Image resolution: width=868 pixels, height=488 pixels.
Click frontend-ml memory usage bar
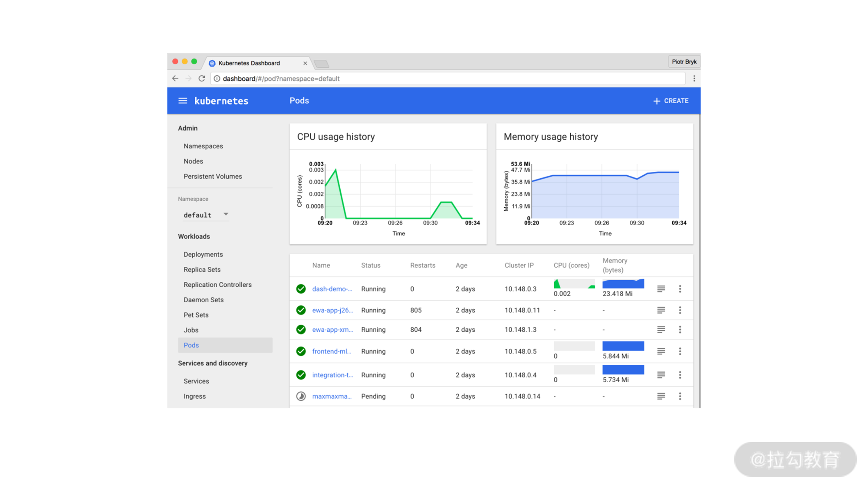click(x=623, y=346)
